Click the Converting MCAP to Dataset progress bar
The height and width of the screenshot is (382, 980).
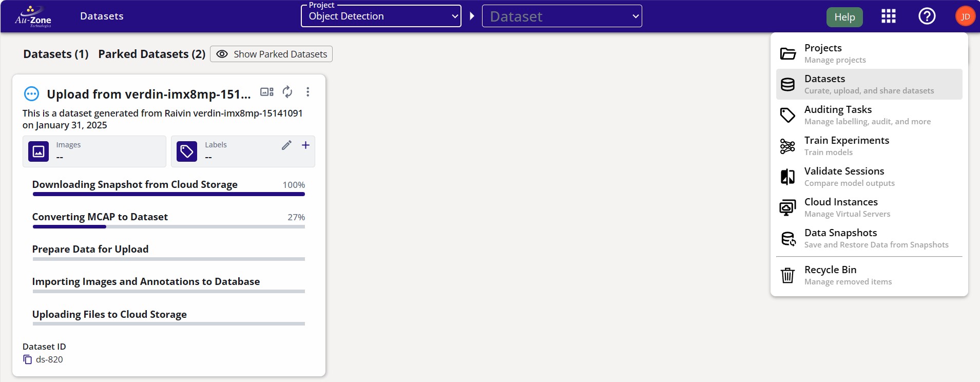tap(168, 226)
